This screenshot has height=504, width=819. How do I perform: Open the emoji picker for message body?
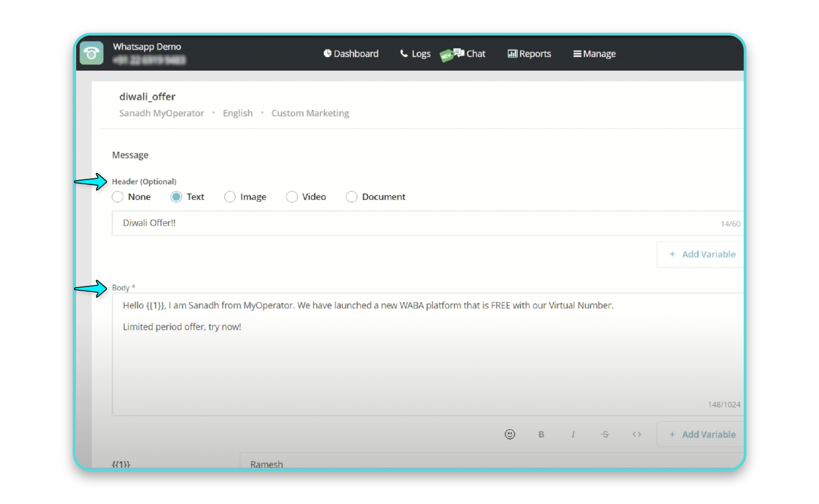tap(510, 434)
